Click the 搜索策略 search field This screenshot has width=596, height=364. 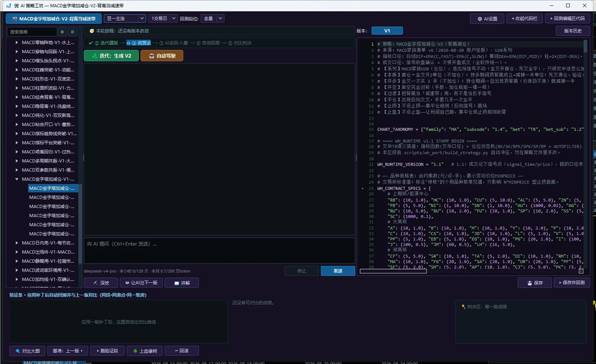32,32
